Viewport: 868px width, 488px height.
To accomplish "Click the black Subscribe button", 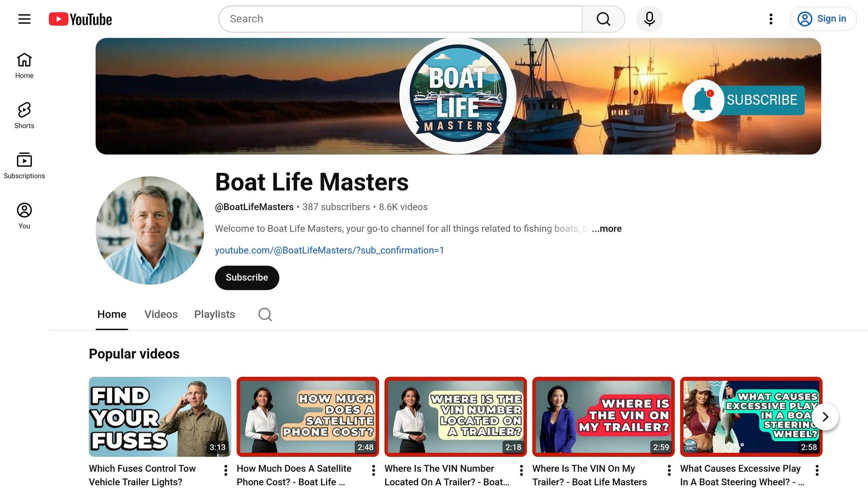I will (x=247, y=278).
